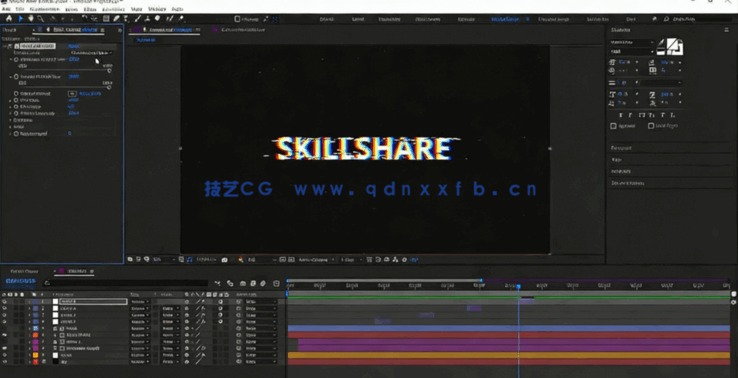The height and width of the screenshot is (378, 738).
Task: Open the Animation menu
Action: 113,9
